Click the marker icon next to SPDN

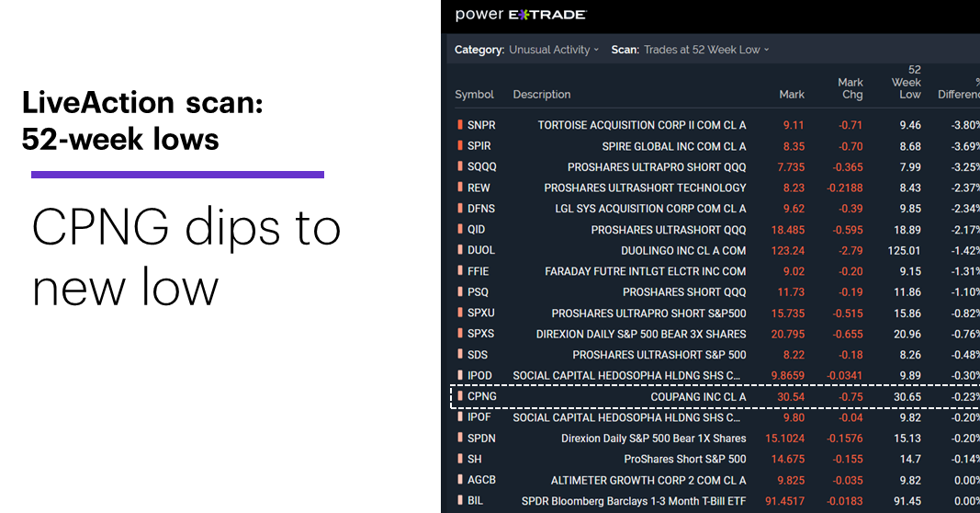tap(460, 438)
